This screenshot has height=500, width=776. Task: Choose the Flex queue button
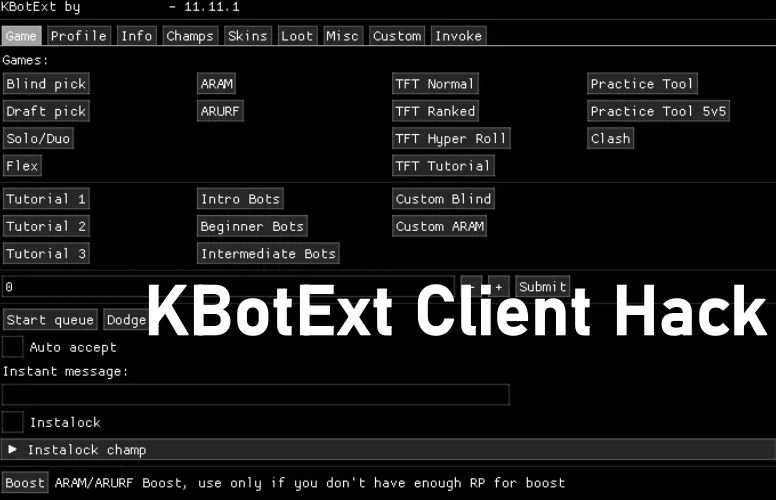(x=22, y=165)
